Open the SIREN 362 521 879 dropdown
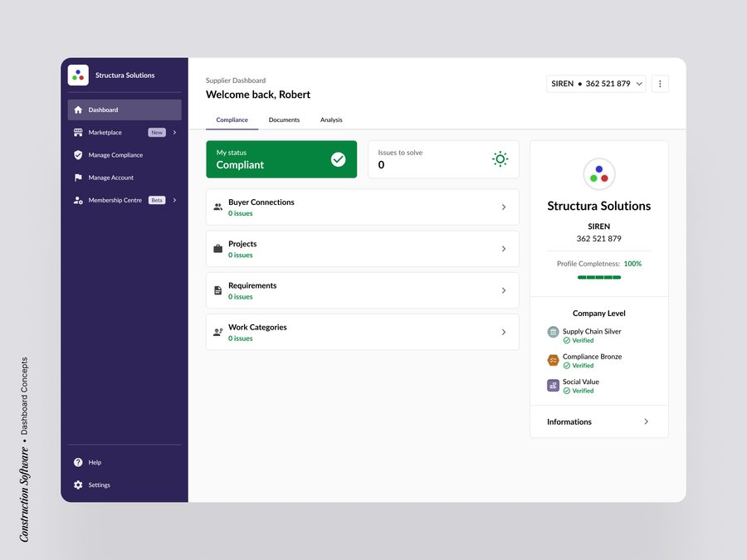 tap(596, 84)
